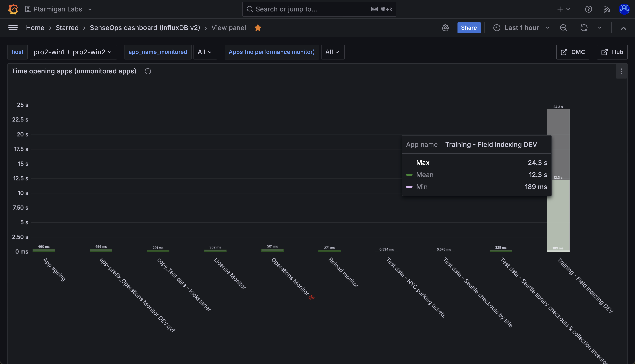Show panel description info icon

[148, 71]
